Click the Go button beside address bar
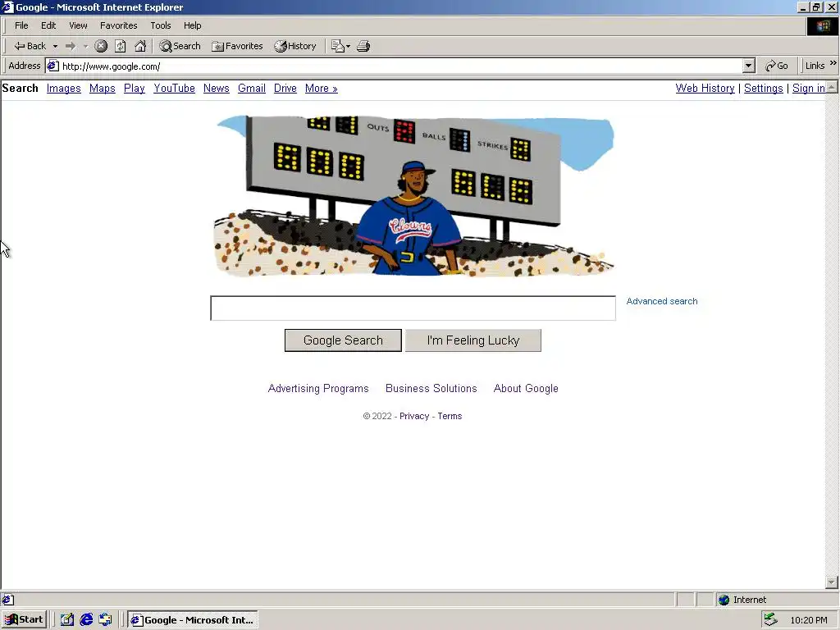The width and height of the screenshot is (840, 630). point(777,66)
